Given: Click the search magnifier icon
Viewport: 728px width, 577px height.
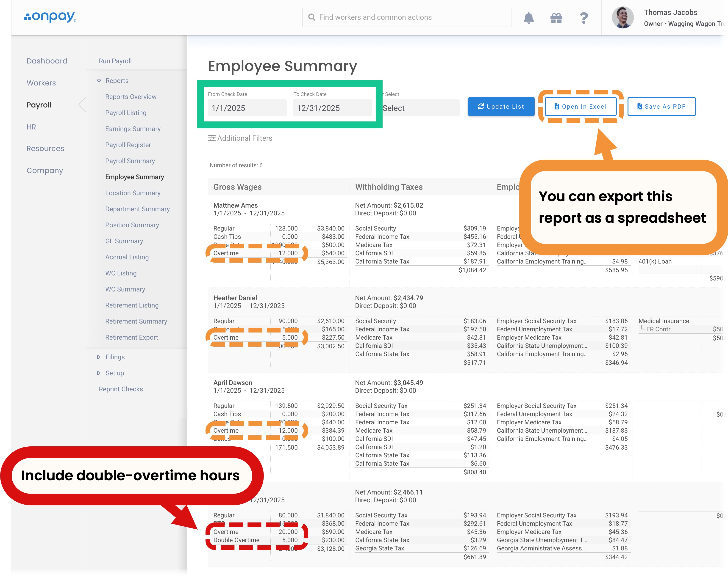Looking at the screenshot, I should pyautogui.click(x=312, y=17).
